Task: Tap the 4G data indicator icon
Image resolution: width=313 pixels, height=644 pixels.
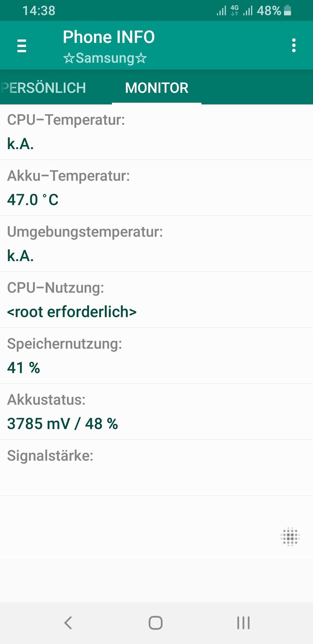Action: pyautogui.click(x=235, y=11)
